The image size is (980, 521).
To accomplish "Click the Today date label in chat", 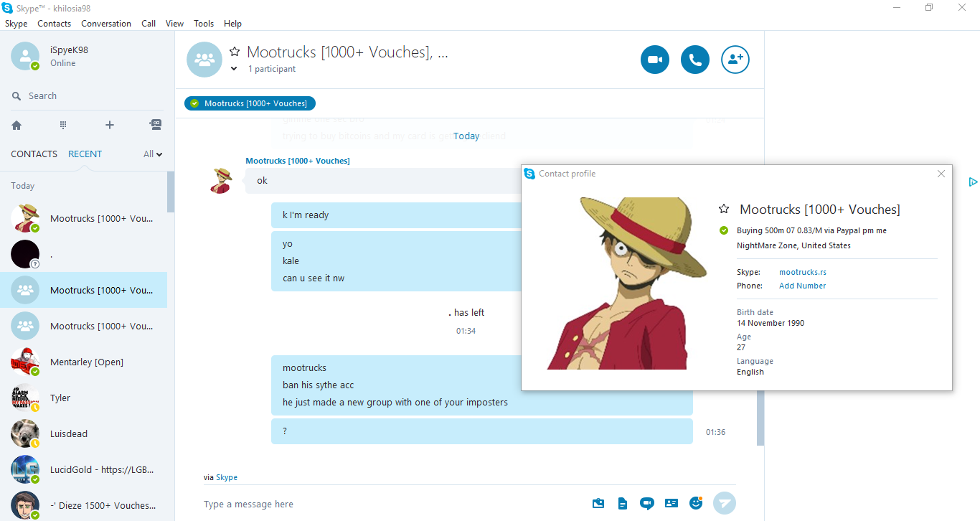I will click(x=466, y=136).
